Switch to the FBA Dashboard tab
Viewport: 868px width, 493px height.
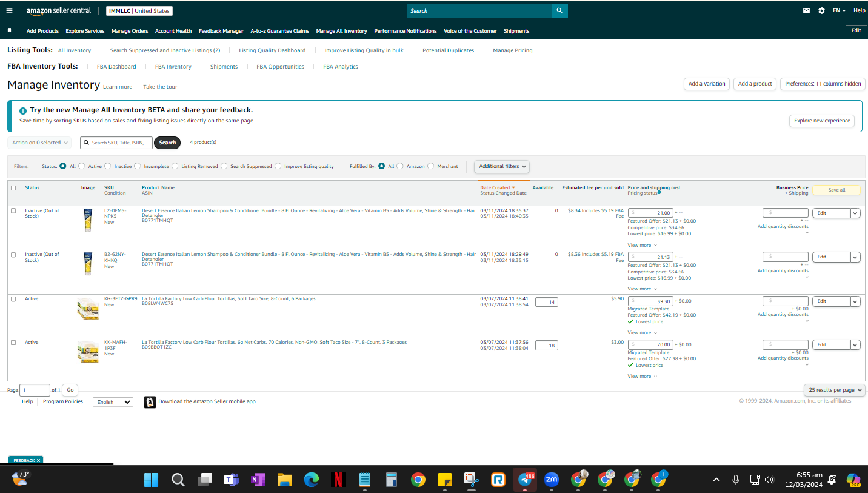(116, 67)
